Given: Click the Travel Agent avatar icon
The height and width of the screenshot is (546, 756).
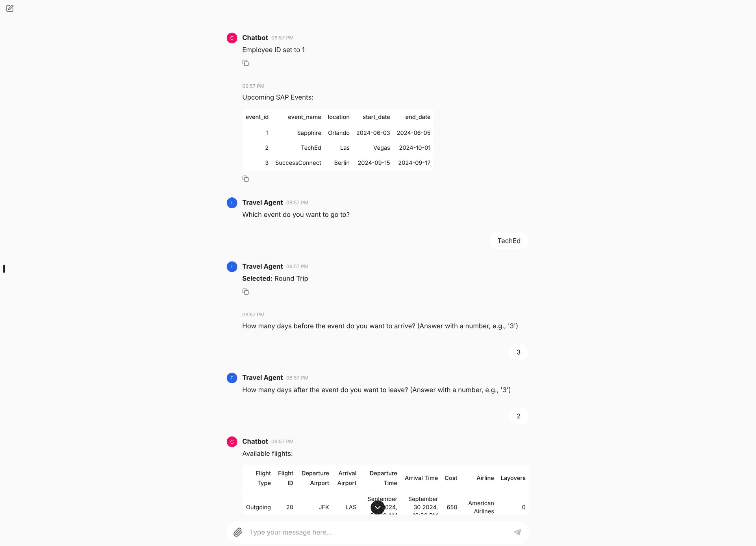Looking at the screenshot, I should point(233,202).
